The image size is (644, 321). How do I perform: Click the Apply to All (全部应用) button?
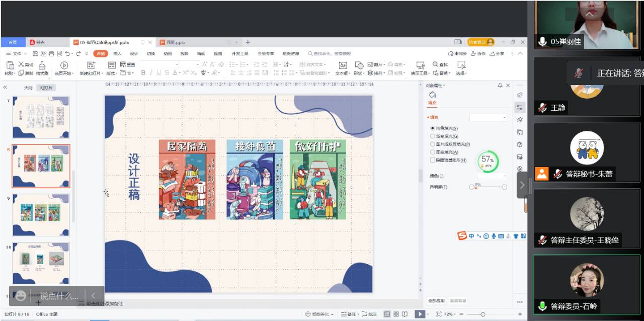pyautogui.click(x=436, y=301)
